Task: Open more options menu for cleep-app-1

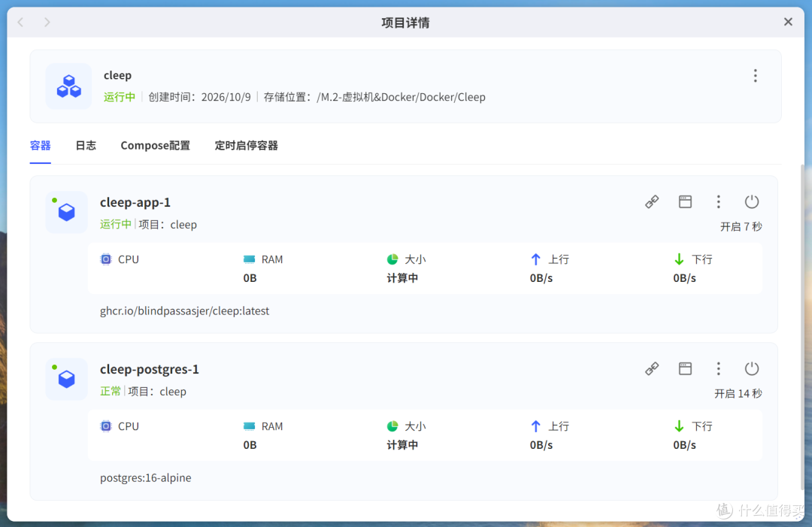Action: (718, 202)
